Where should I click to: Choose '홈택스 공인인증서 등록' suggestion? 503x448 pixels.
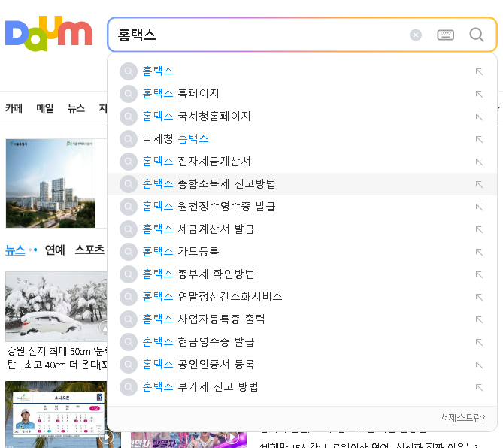301,365
